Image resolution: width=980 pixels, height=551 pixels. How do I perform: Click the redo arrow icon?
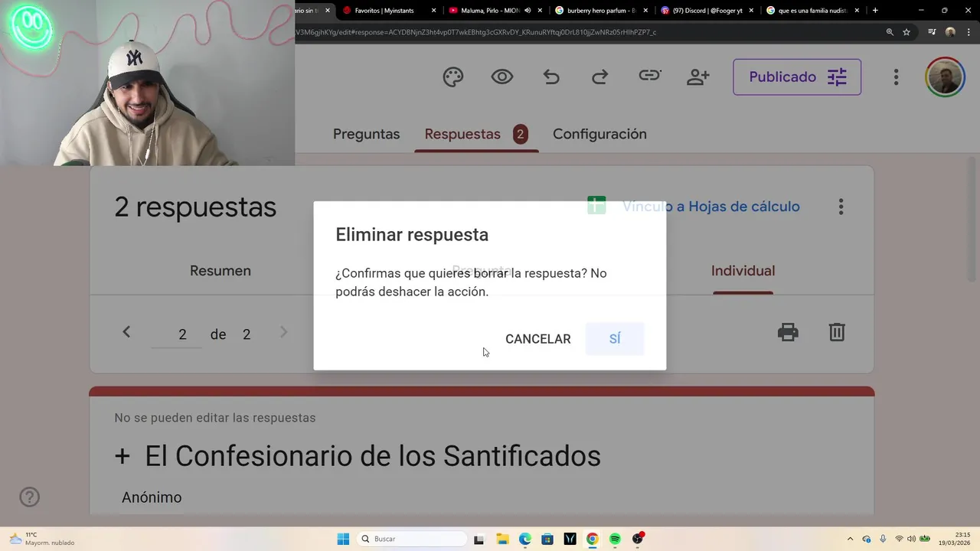(600, 77)
